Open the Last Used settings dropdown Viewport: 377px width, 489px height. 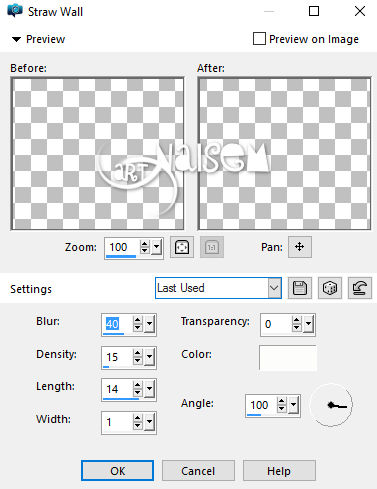[x=218, y=288]
